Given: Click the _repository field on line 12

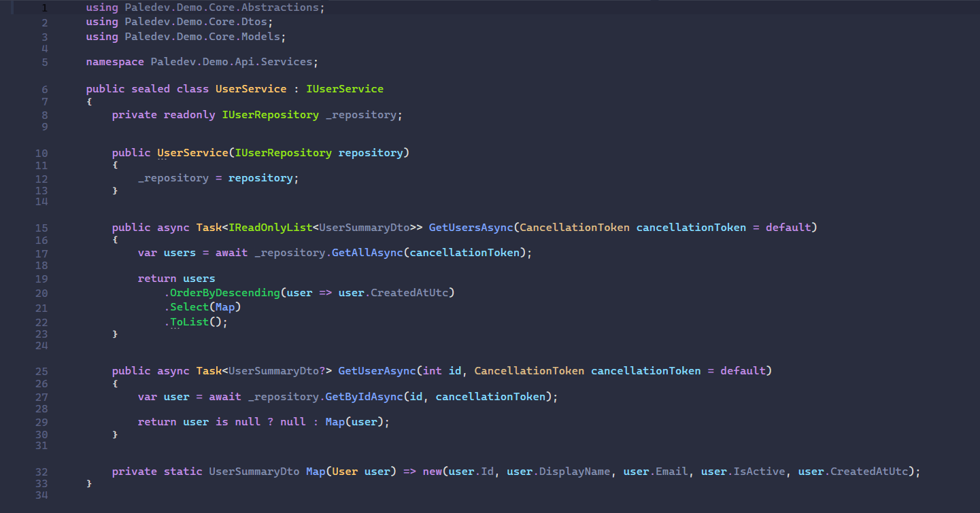Looking at the screenshot, I should click(x=174, y=177).
